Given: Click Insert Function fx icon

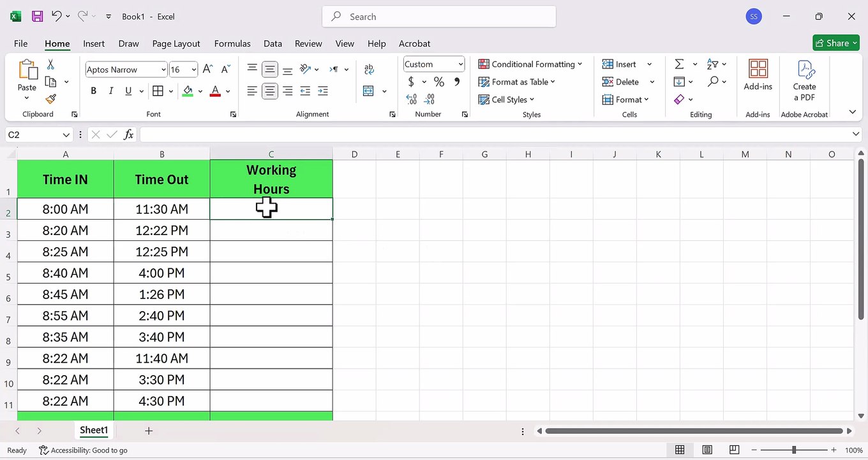Looking at the screenshot, I should (x=128, y=134).
